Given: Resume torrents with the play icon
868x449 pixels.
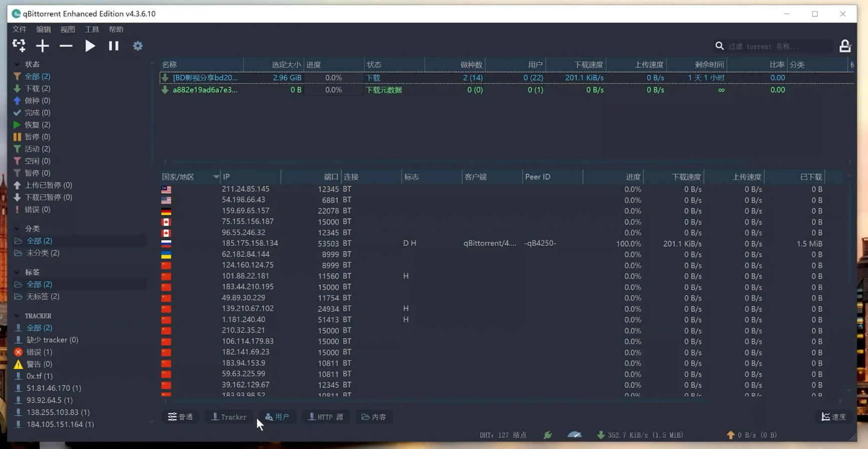Looking at the screenshot, I should [90, 46].
